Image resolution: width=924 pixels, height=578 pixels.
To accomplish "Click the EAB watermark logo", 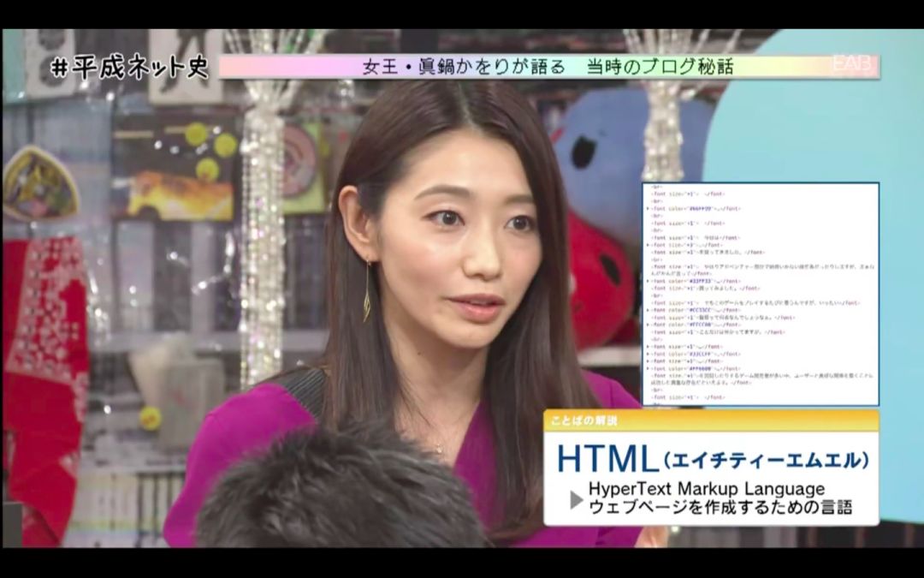I will coord(851,65).
